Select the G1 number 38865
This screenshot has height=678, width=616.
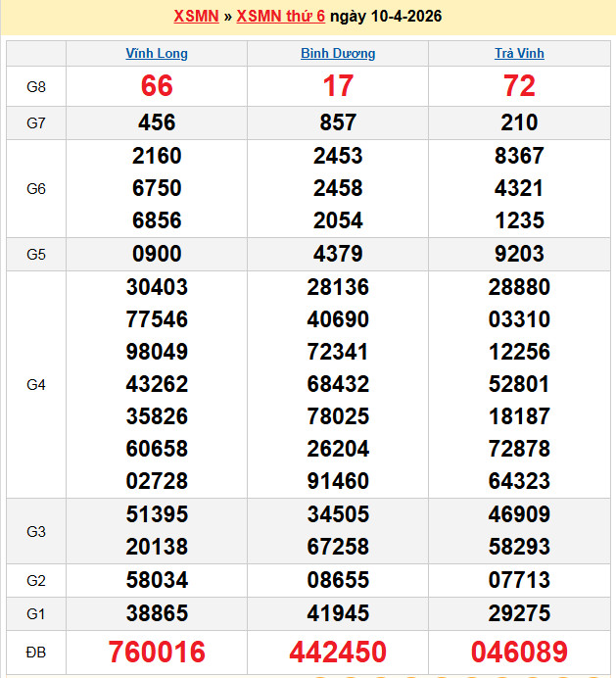coord(157,613)
